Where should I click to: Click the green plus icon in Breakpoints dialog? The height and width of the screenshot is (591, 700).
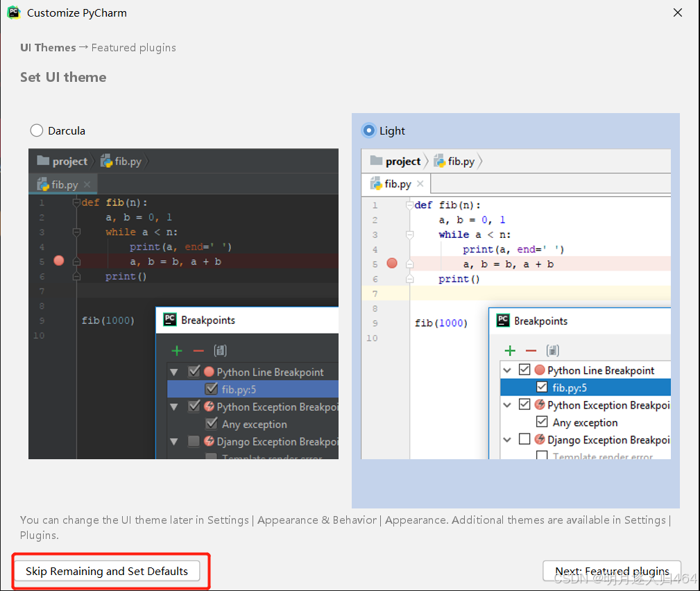[x=511, y=350]
